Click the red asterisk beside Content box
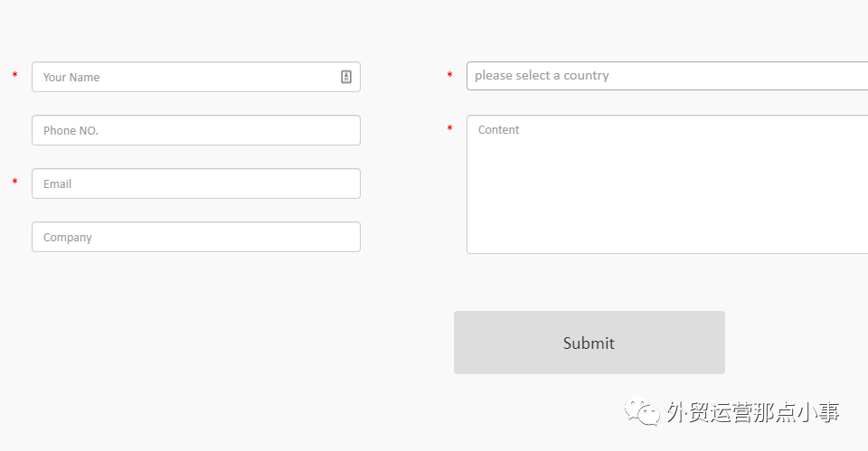The image size is (868, 451). (449, 129)
